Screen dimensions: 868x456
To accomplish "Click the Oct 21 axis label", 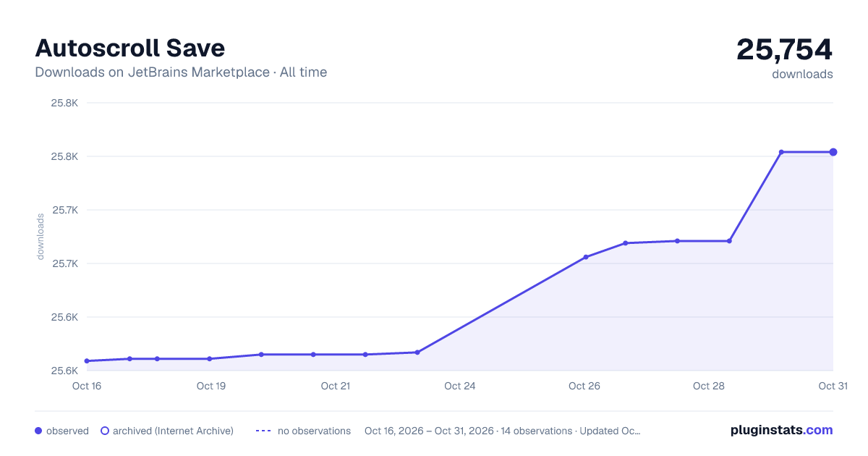I will [336, 386].
